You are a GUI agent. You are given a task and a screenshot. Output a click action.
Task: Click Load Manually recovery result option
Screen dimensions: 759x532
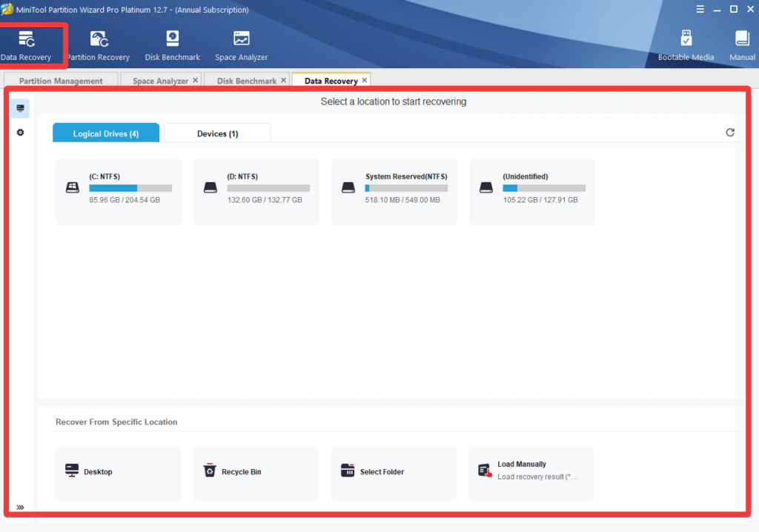(531, 473)
